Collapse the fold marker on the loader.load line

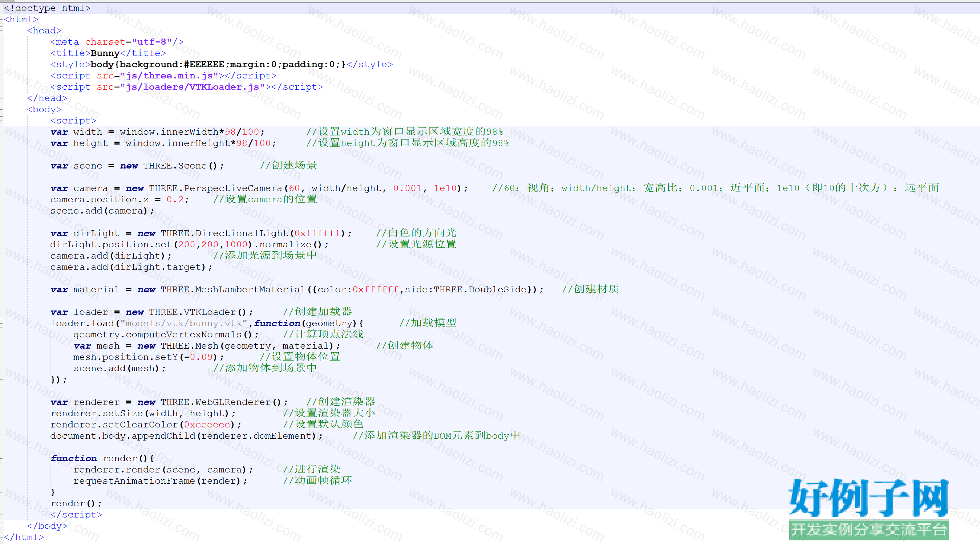[1, 323]
